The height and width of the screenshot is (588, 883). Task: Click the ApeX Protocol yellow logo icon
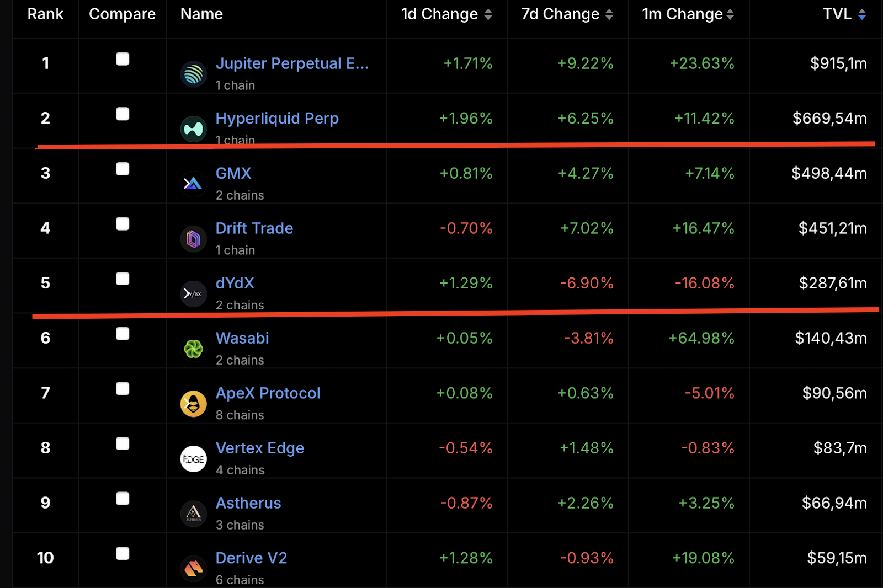click(194, 404)
